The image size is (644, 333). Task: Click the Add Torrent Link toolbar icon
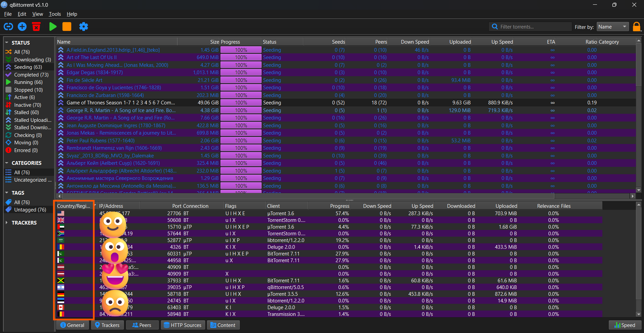pyautogui.click(x=8, y=27)
